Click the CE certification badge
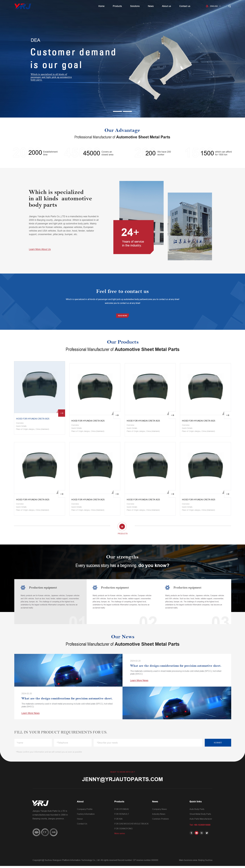Image resolution: width=245 pixels, height=868 pixels. click(x=45, y=832)
